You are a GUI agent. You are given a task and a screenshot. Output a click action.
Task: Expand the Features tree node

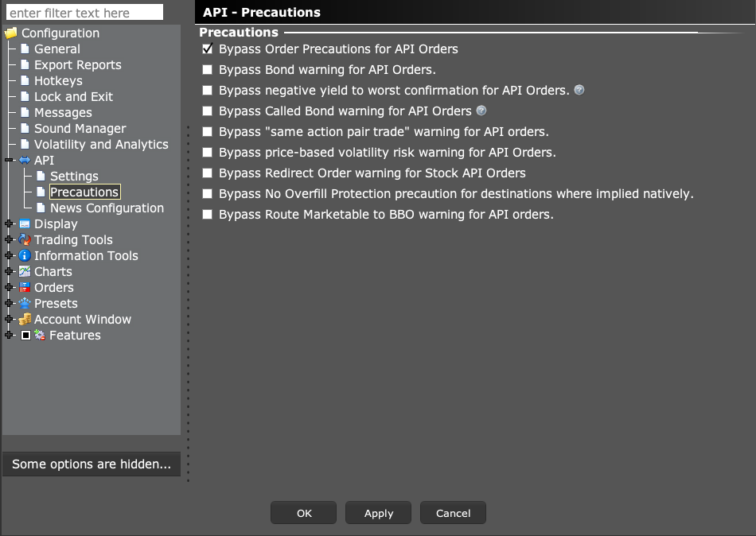point(10,335)
